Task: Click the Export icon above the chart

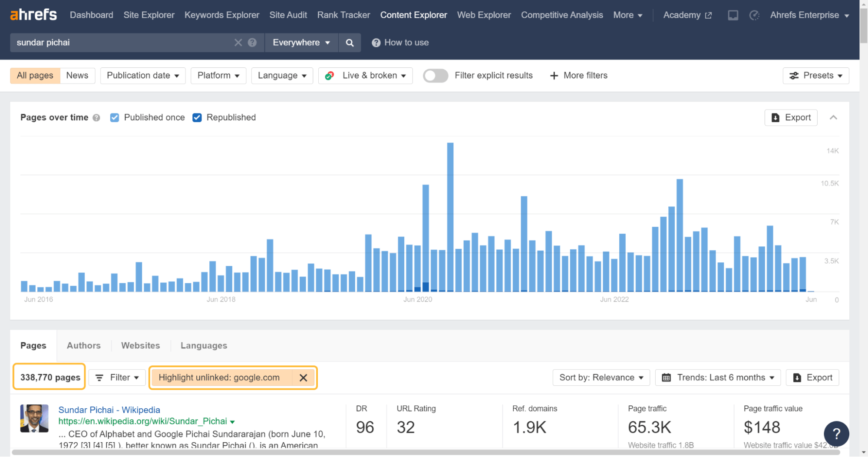Action: [x=790, y=117]
